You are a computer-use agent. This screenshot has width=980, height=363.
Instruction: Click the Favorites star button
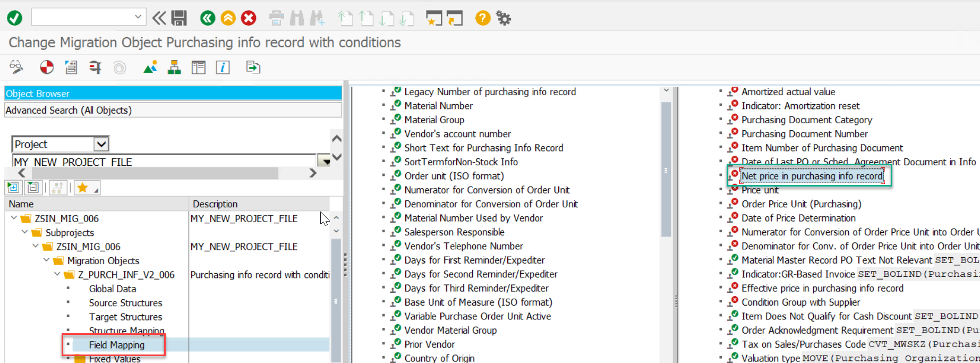pos(86,187)
